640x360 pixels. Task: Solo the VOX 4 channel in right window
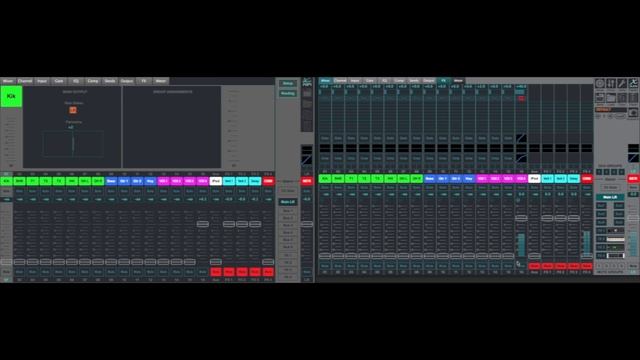tap(521, 187)
